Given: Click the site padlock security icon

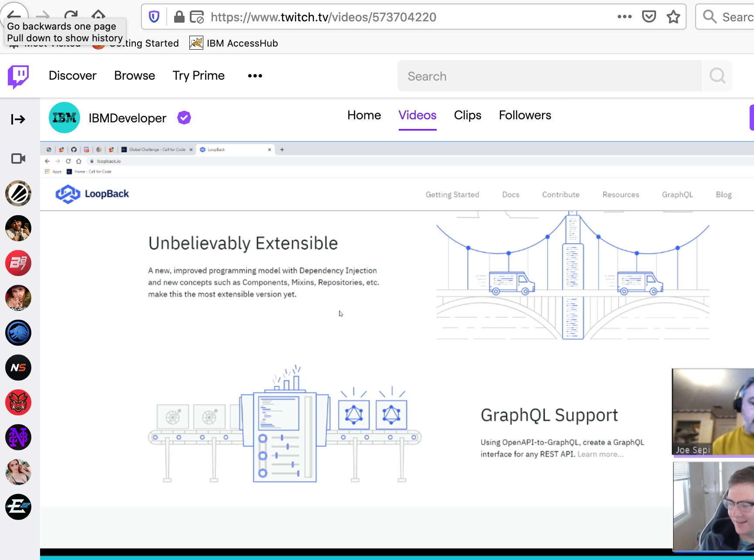Looking at the screenshot, I should 179,17.
